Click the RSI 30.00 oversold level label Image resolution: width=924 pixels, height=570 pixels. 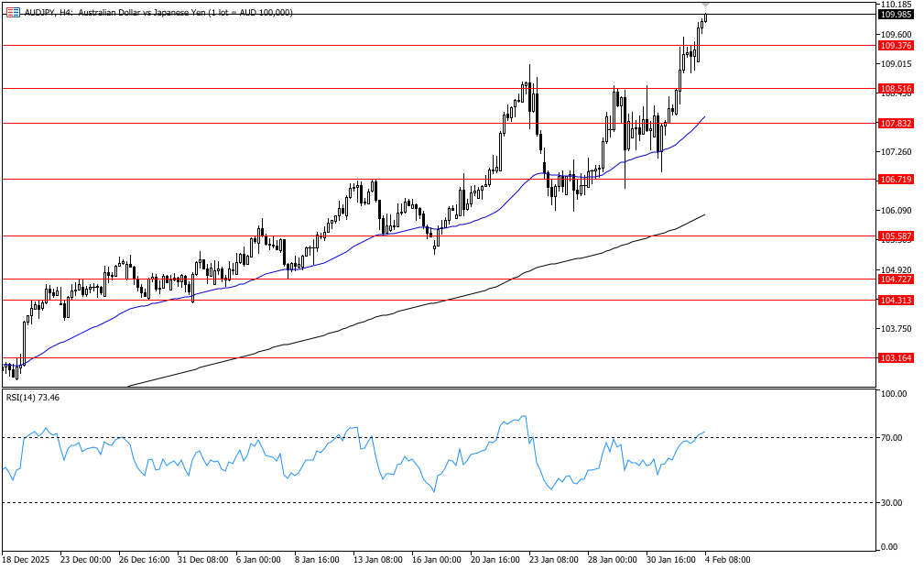click(893, 503)
